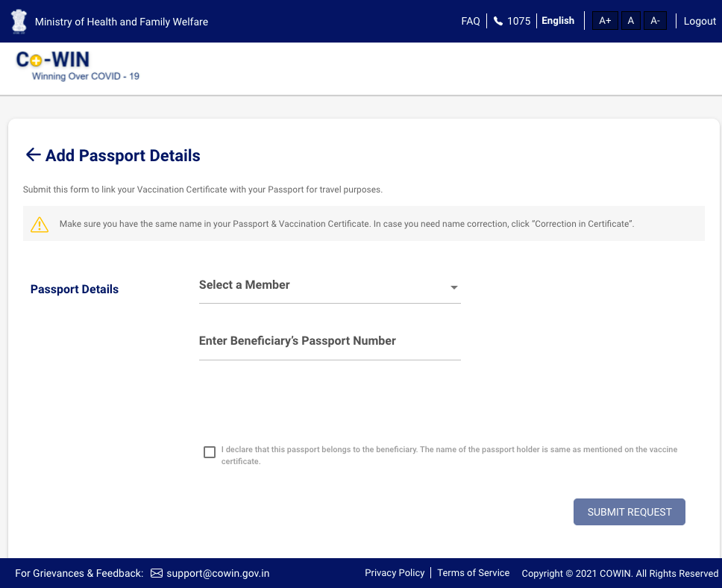Click the support@cowin.gov.in email link

tap(218, 573)
